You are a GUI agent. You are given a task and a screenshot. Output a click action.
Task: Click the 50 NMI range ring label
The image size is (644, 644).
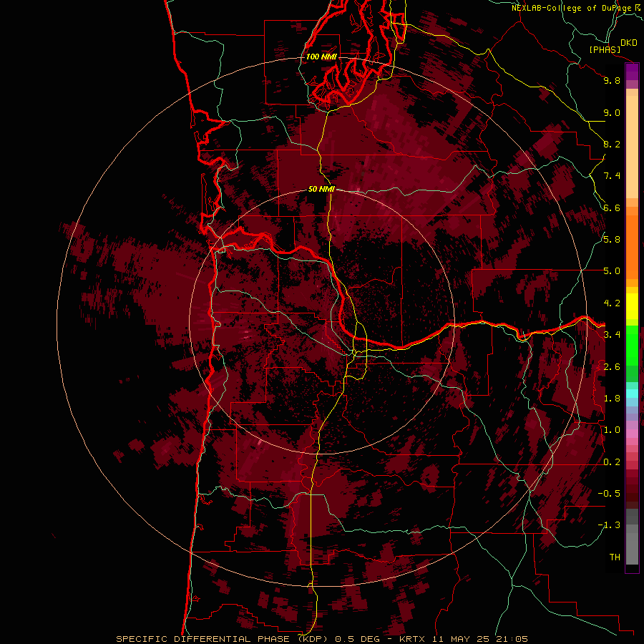point(321,189)
